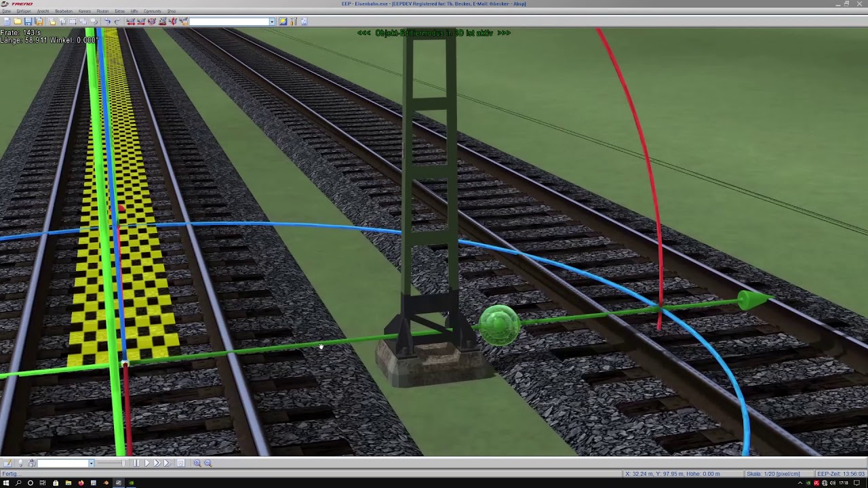Click the light bulb icon in bottom toolbar
The height and width of the screenshot is (488, 868).
tap(20, 463)
